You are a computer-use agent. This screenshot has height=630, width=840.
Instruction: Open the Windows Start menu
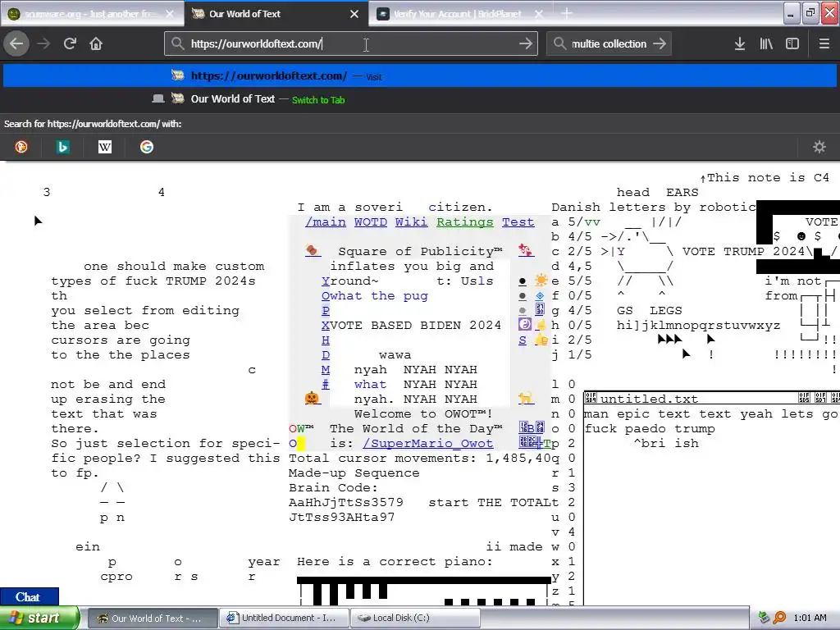(x=39, y=618)
